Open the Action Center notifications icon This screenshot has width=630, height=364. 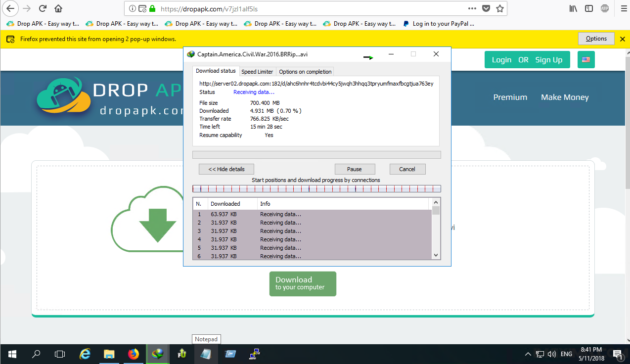(618, 354)
